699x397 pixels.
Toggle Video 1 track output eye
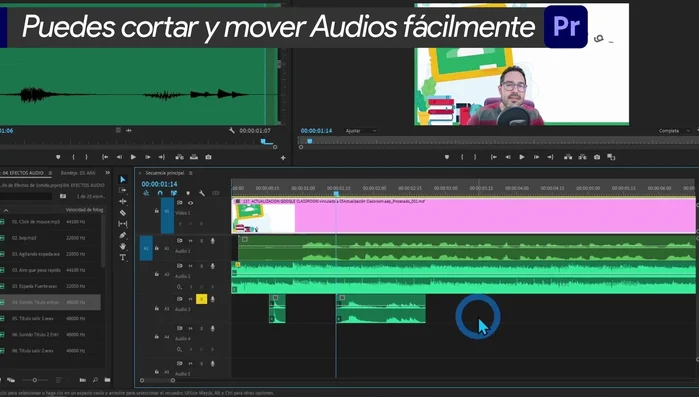(190, 203)
